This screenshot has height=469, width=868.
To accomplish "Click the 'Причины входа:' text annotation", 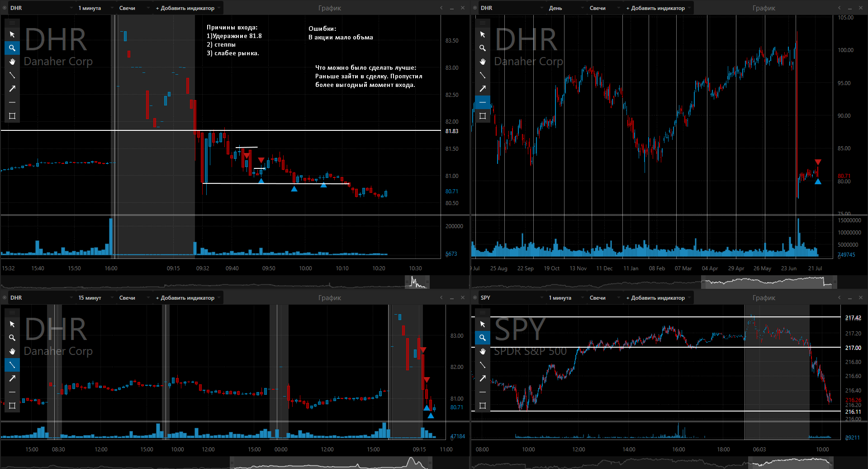I will point(232,27).
